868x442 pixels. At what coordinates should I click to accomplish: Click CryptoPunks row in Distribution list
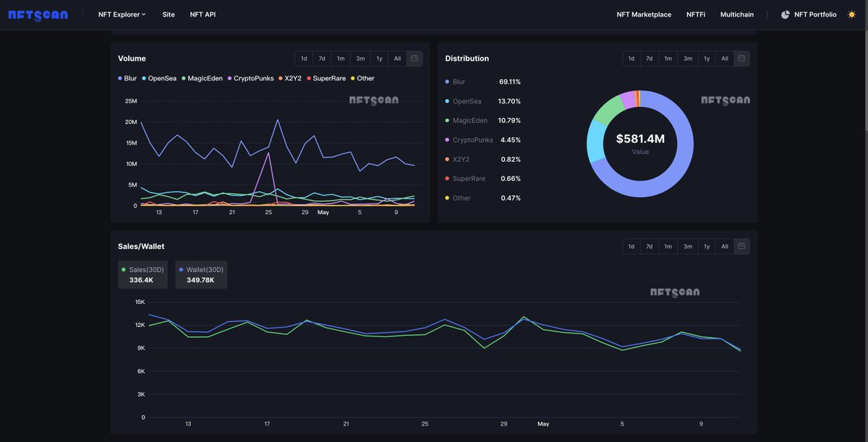483,140
